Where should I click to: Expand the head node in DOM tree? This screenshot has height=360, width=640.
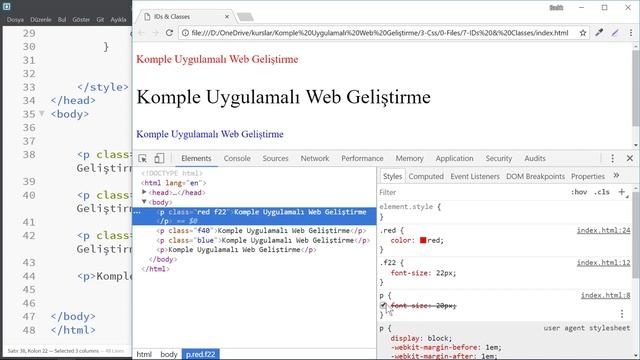pos(144,192)
